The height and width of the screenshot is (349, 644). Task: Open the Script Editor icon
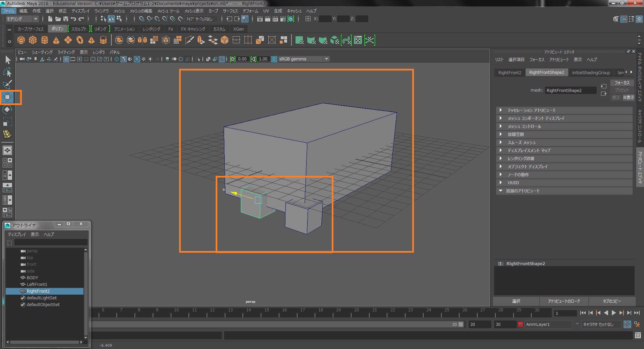pos(638,335)
